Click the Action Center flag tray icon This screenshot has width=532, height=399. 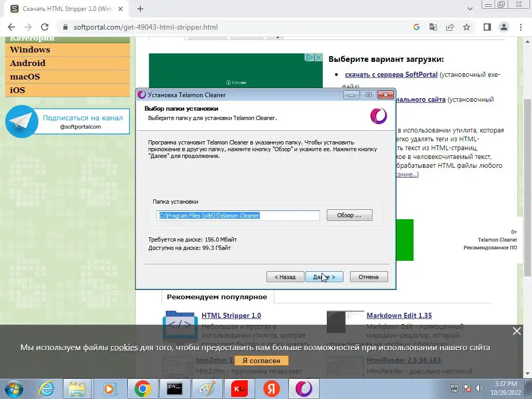click(x=467, y=388)
